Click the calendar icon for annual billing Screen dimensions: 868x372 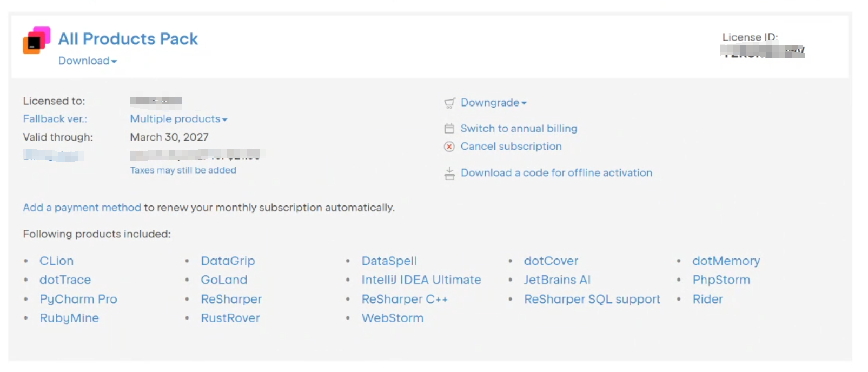point(449,129)
